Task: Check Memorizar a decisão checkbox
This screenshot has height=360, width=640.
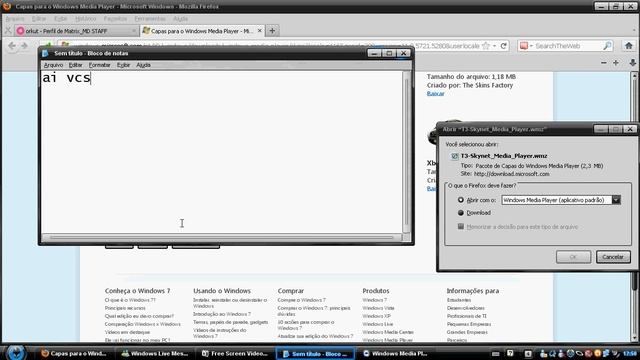Action: (x=461, y=227)
